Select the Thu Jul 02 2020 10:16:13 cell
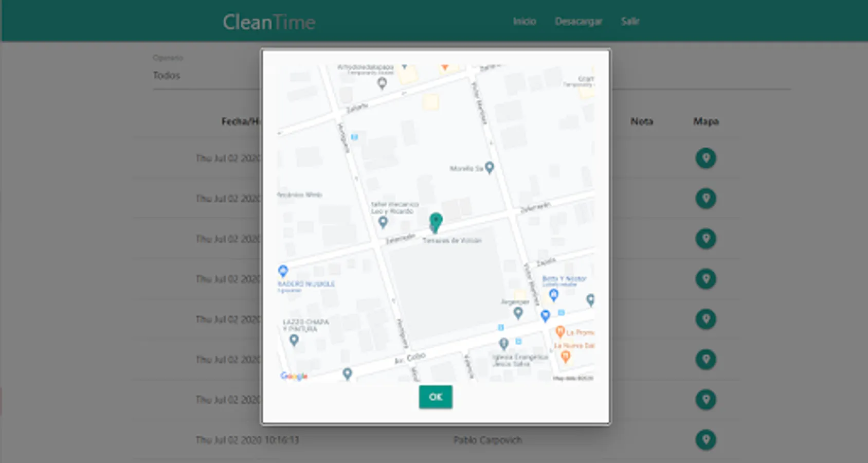 click(247, 440)
